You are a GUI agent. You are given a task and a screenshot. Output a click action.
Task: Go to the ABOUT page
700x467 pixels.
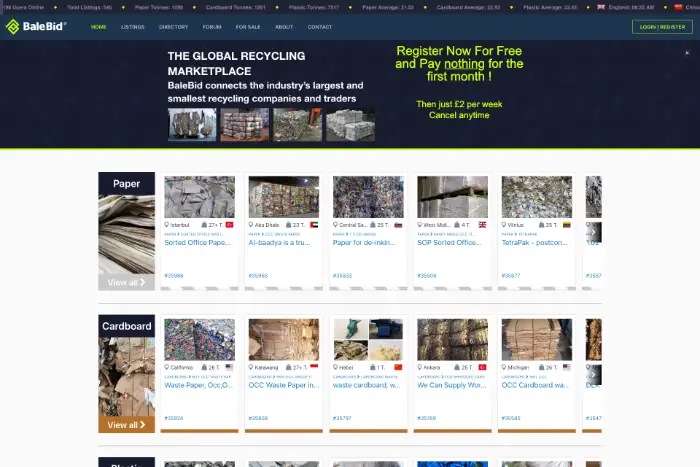coord(284,27)
